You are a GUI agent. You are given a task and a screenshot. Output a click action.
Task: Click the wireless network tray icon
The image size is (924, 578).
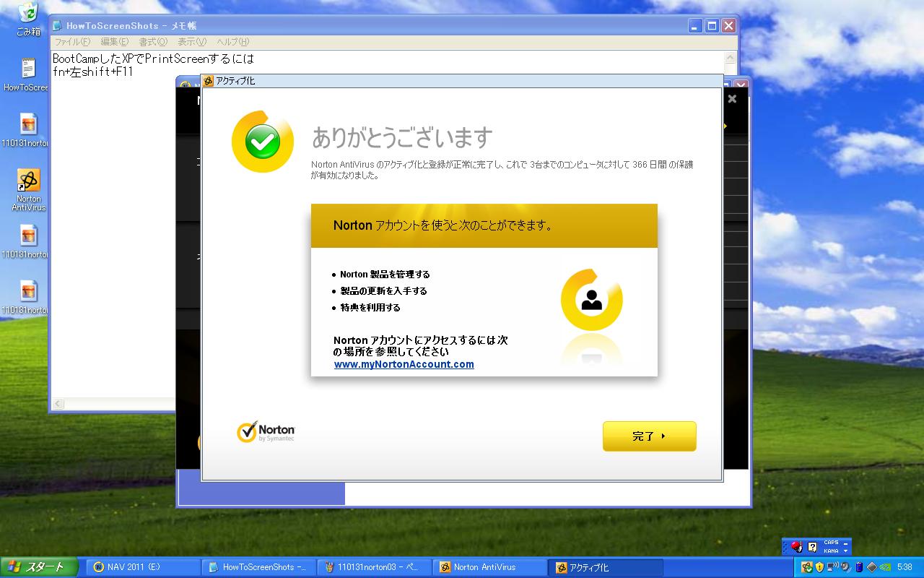tap(832, 567)
